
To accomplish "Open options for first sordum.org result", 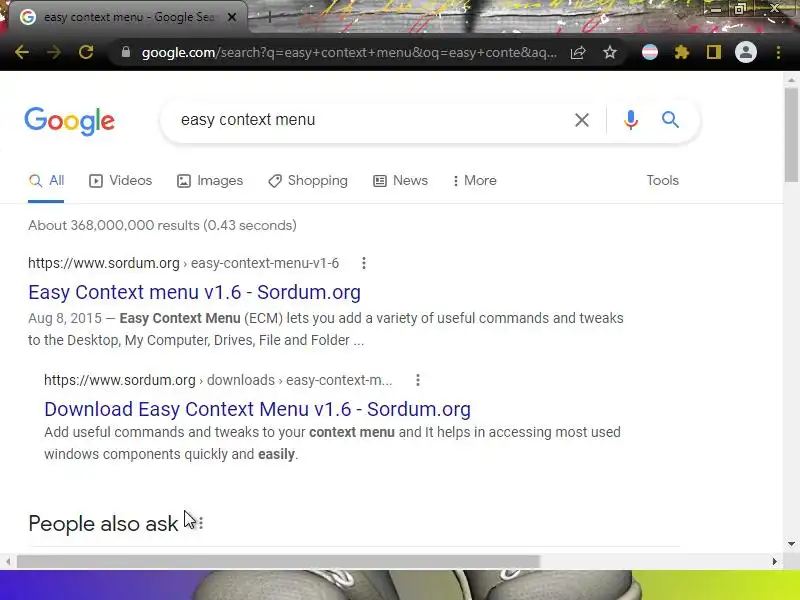I will [364, 263].
